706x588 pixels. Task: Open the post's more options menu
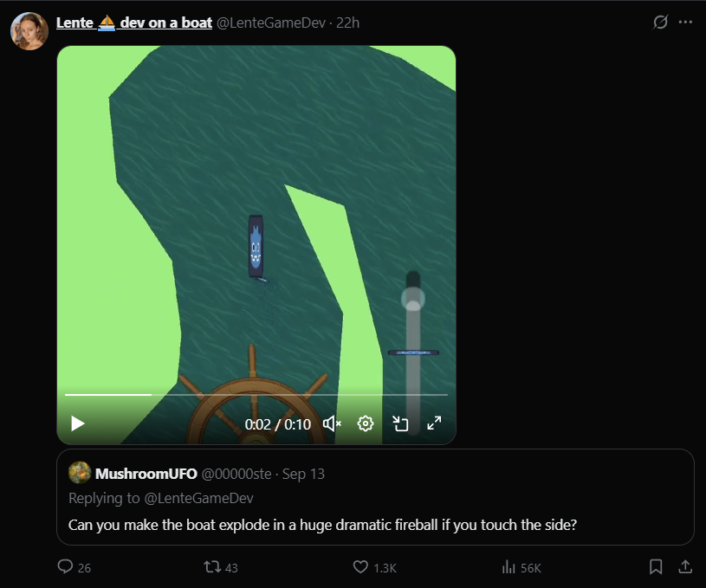point(685,22)
